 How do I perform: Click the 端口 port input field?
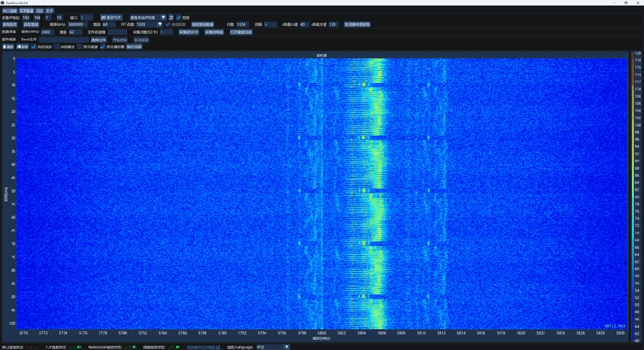(x=86, y=18)
